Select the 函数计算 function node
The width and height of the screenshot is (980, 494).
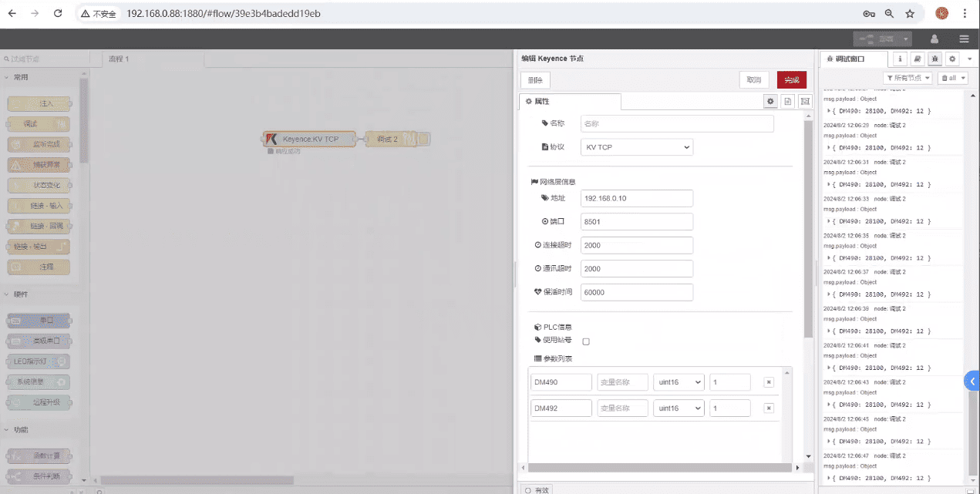pyautogui.click(x=38, y=455)
